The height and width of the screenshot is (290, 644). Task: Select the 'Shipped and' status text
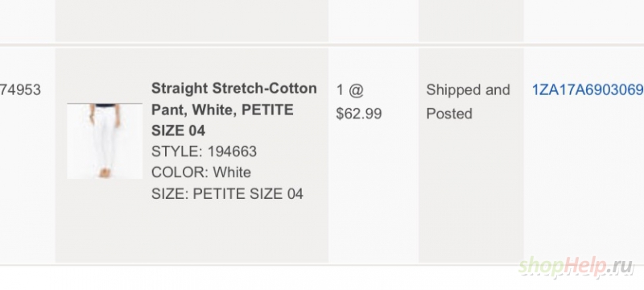[468, 90]
